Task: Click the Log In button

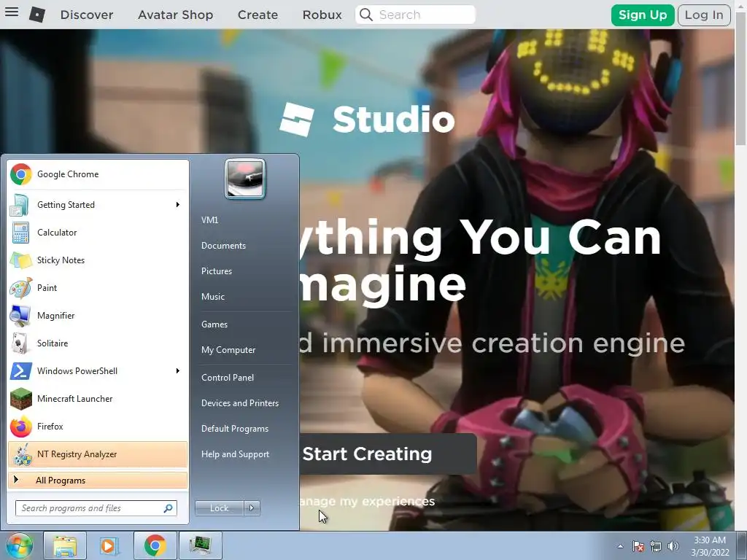Action: click(704, 15)
